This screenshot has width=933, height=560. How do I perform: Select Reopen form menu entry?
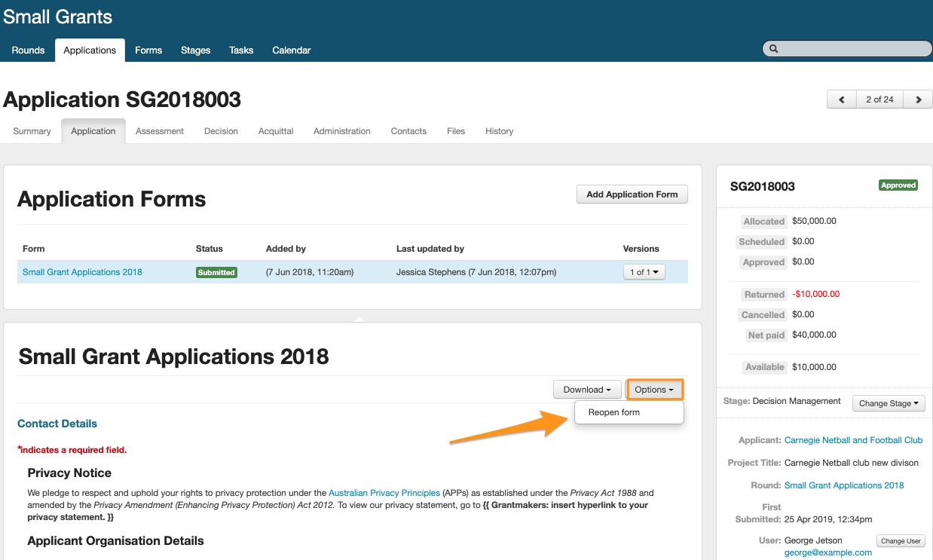coord(614,412)
